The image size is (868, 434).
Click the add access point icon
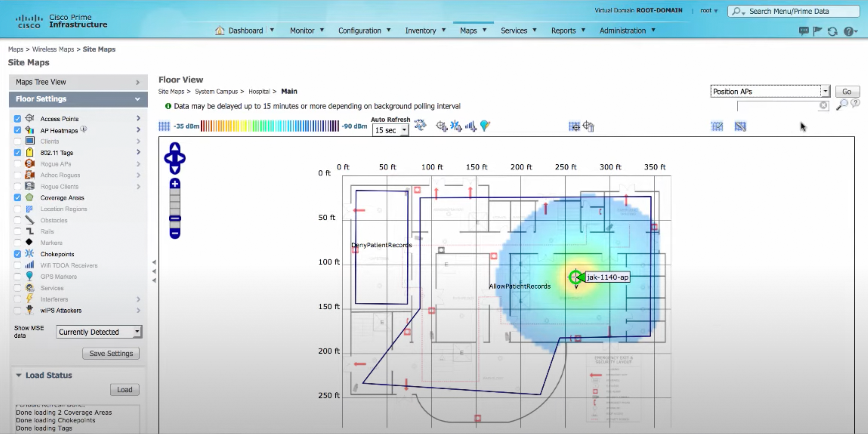441,126
